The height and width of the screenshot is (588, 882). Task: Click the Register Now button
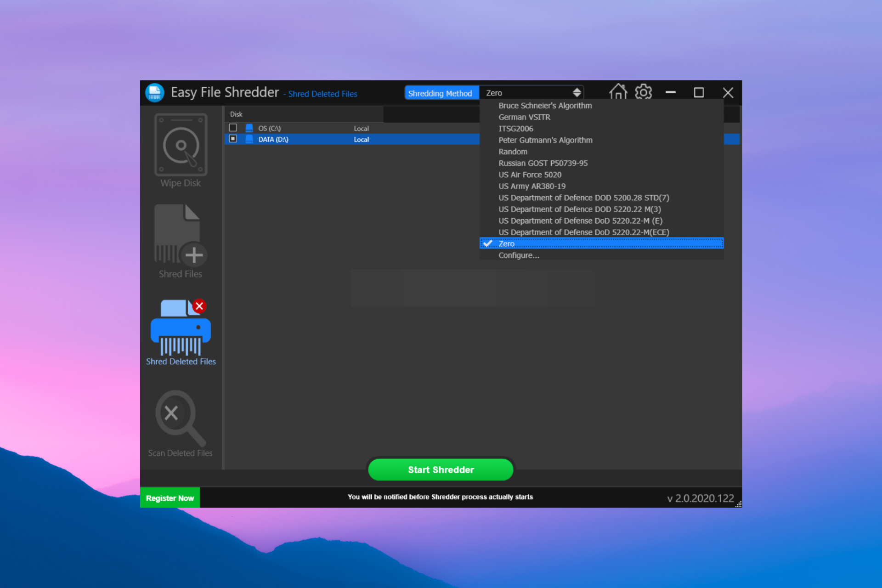[x=170, y=497]
